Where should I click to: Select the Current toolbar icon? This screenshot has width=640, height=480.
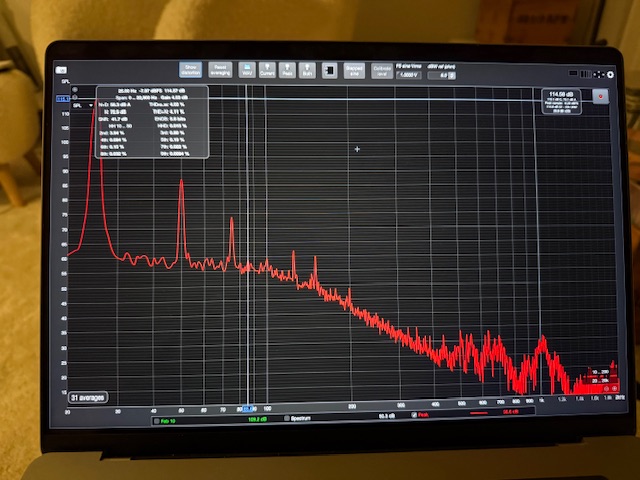pos(267,70)
